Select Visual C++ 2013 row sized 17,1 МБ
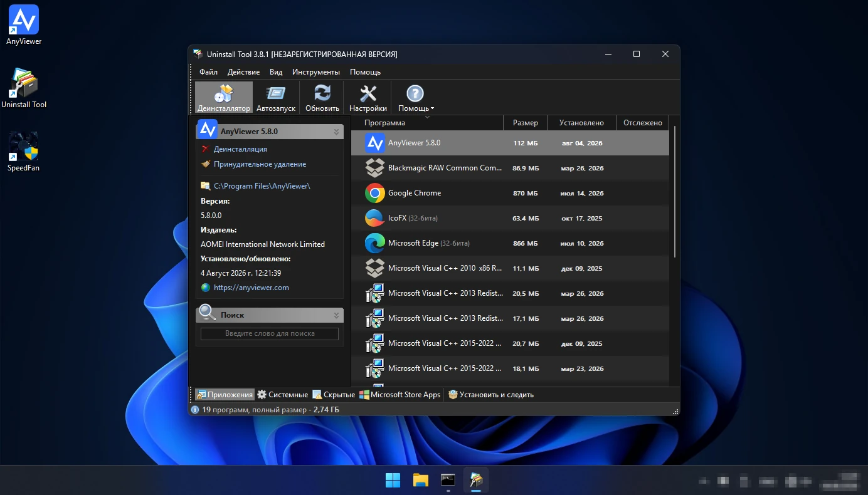Viewport: 868px width, 495px height. (x=510, y=318)
